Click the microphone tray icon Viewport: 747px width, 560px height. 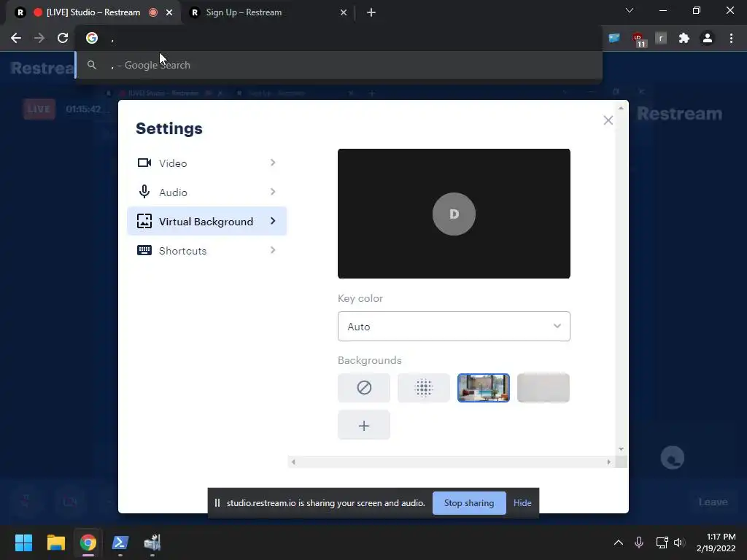coord(639,542)
